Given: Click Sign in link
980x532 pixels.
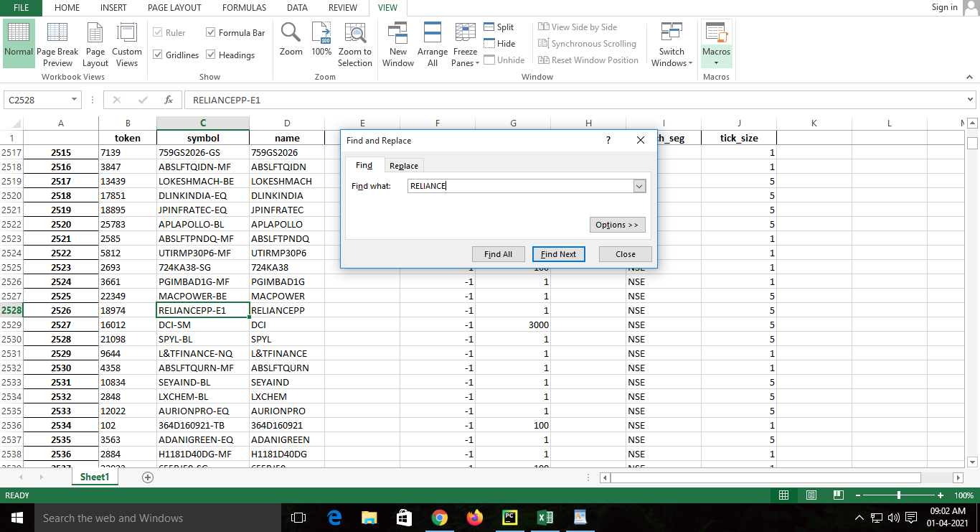Looking at the screenshot, I should click(x=944, y=7).
